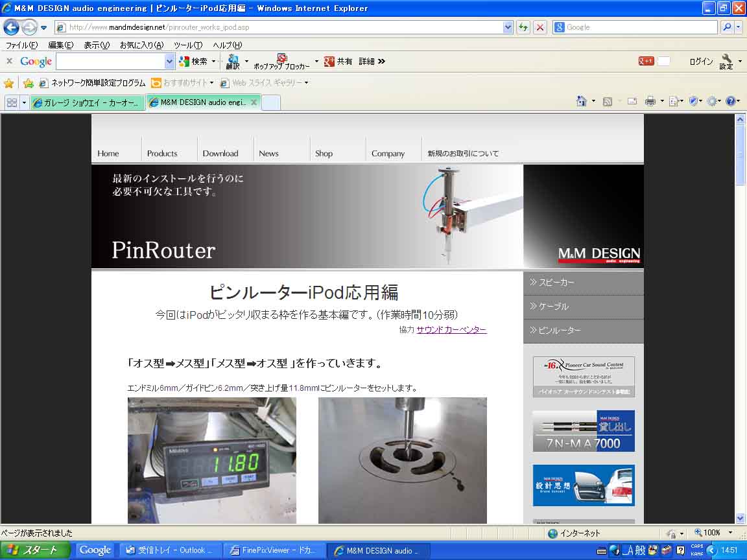Open the 新規のお取引について link
This screenshot has width=747, height=560.
point(463,154)
